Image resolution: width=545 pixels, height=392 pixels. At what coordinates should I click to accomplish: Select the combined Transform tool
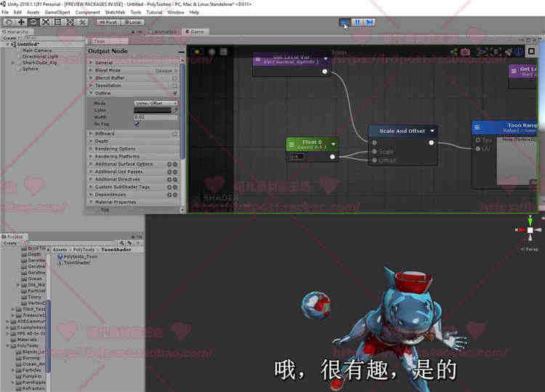point(70,22)
